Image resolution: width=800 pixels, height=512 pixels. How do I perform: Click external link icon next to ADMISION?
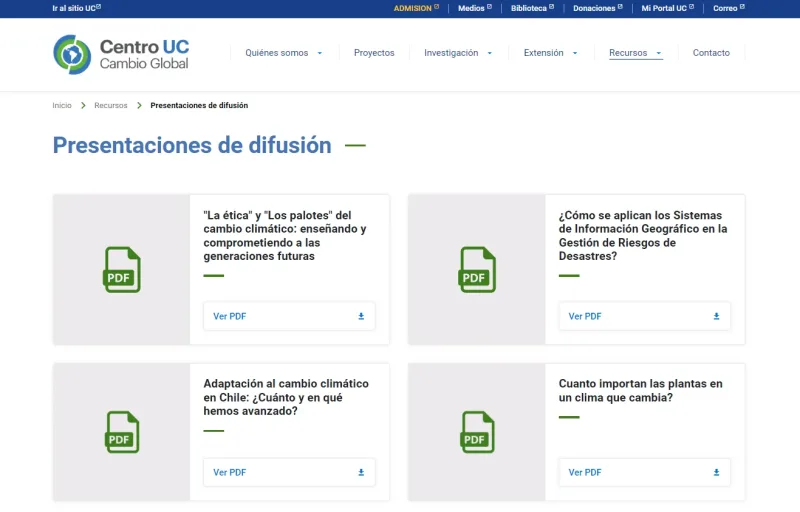[436, 7]
